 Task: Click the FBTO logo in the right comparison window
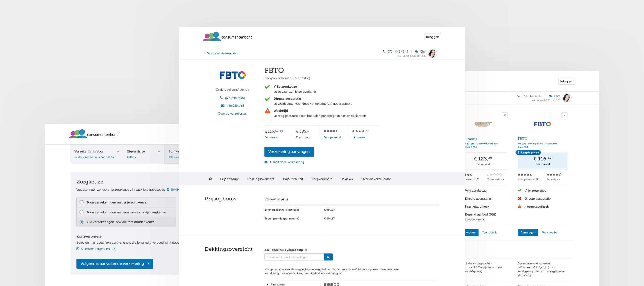(542, 124)
